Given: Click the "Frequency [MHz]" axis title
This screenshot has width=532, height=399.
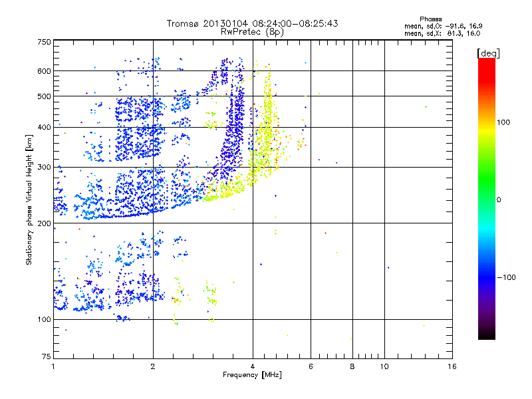Looking at the screenshot, I should click(252, 375).
